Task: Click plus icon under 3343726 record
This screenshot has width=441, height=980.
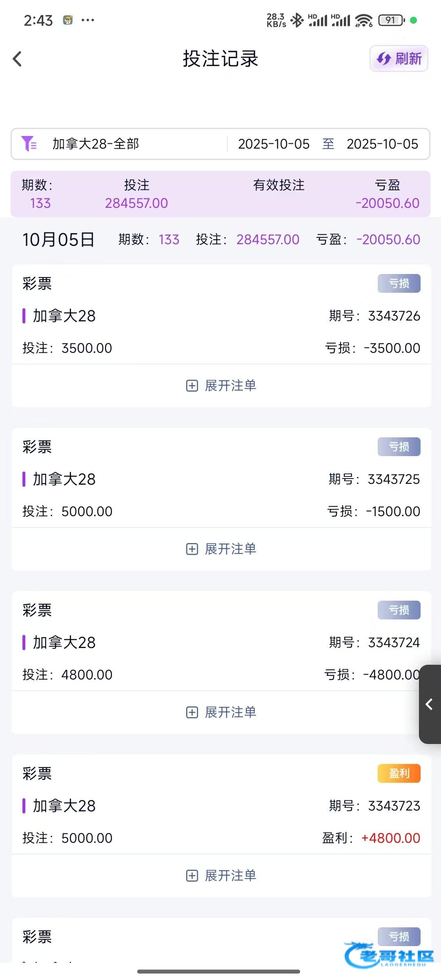Action: pyautogui.click(x=192, y=386)
